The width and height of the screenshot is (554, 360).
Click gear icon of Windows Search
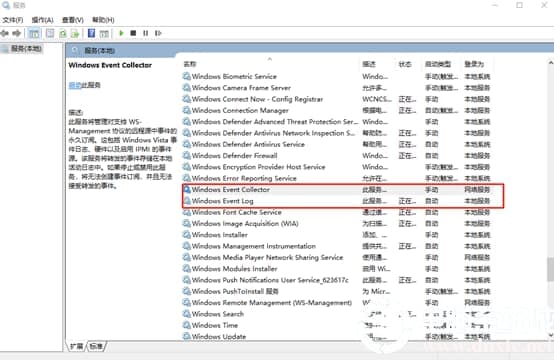click(x=187, y=314)
